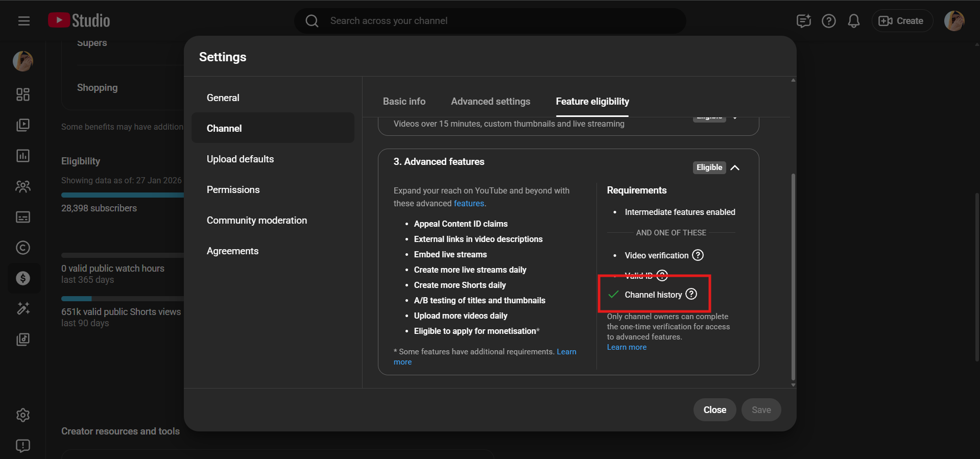This screenshot has height=459, width=980.
Task: Switch to the Basic info tab
Action: (x=404, y=102)
